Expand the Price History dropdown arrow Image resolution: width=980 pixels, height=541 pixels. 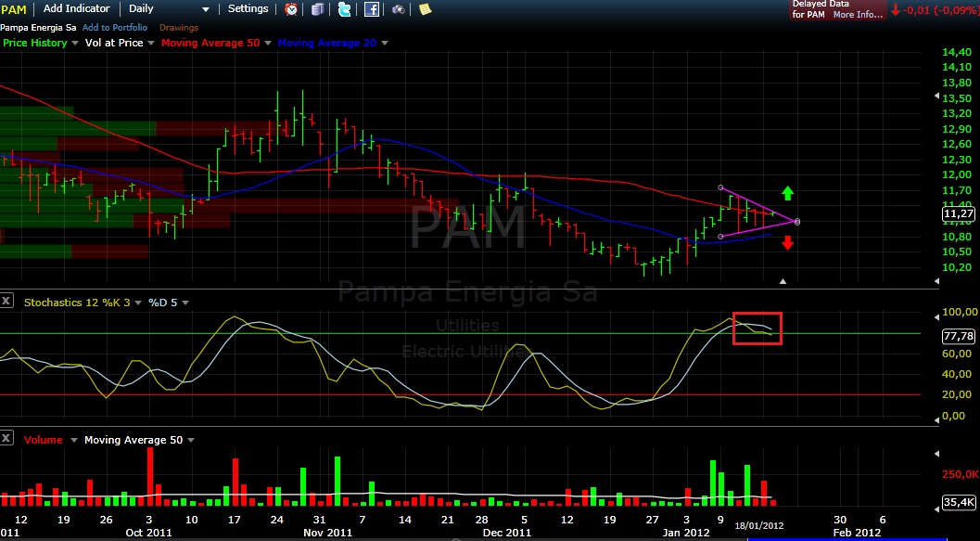tap(75, 44)
